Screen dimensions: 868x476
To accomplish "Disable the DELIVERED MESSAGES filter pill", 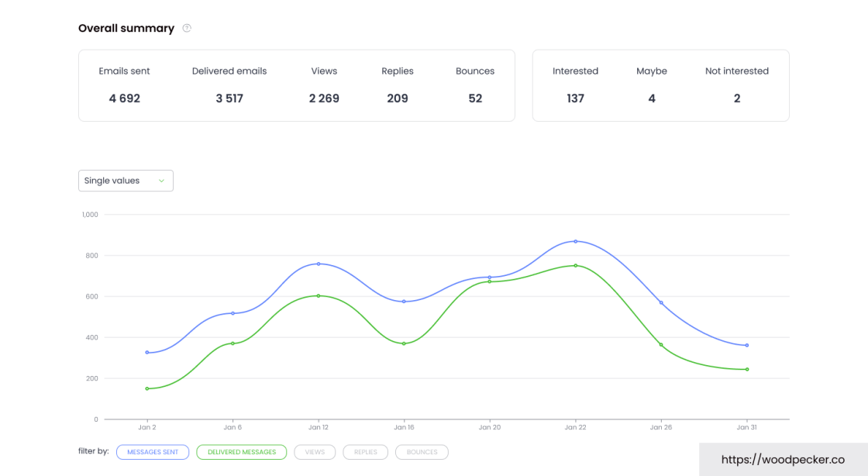I will coord(241,452).
